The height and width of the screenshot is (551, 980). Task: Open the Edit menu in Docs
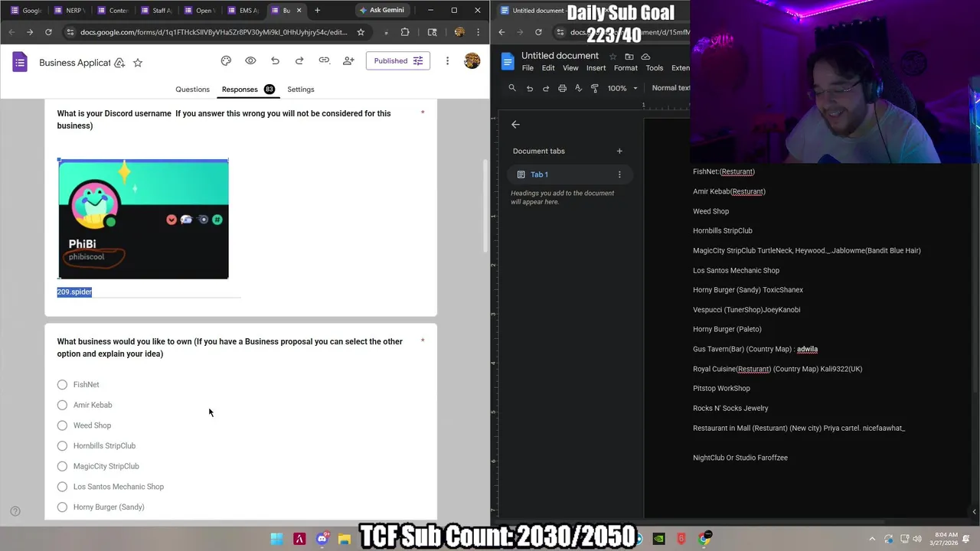[548, 68]
